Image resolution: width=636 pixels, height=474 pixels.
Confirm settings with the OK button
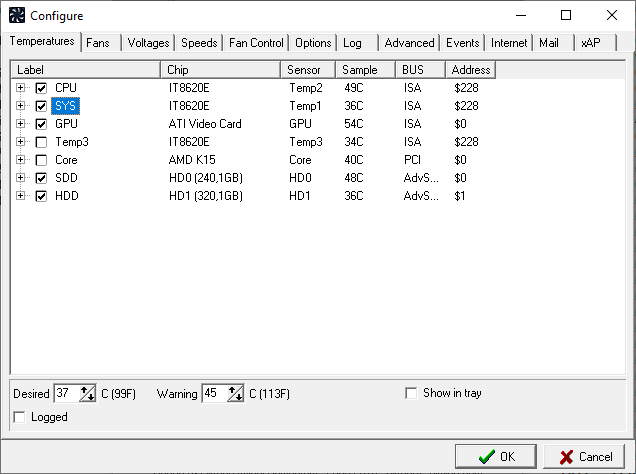(x=496, y=457)
